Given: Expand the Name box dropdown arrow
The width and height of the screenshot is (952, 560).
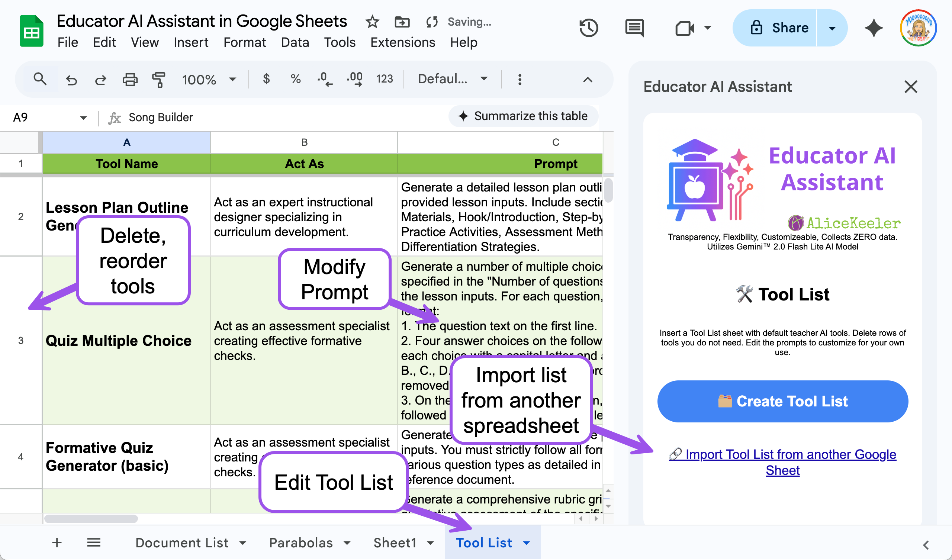Looking at the screenshot, I should pos(84,118).
